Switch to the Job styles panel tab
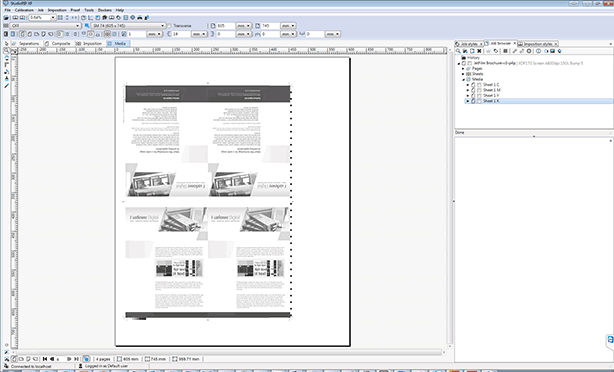614x372 pixels. (x=469, y=44)
